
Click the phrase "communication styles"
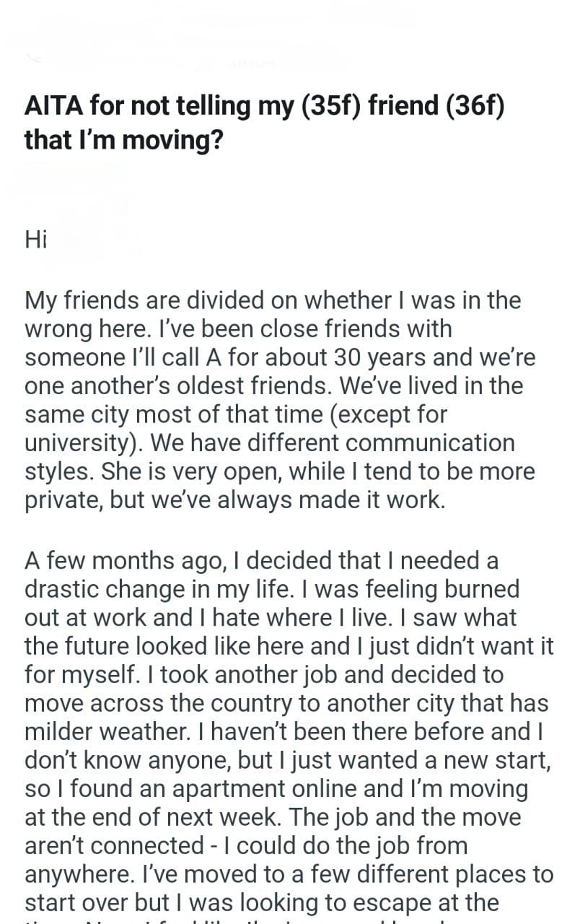coord(447,443)
